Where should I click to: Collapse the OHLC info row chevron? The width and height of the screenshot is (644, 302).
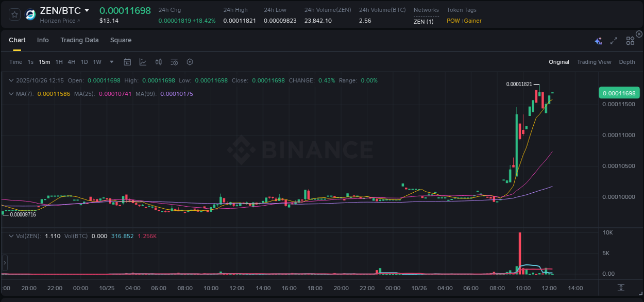(11, 80)
